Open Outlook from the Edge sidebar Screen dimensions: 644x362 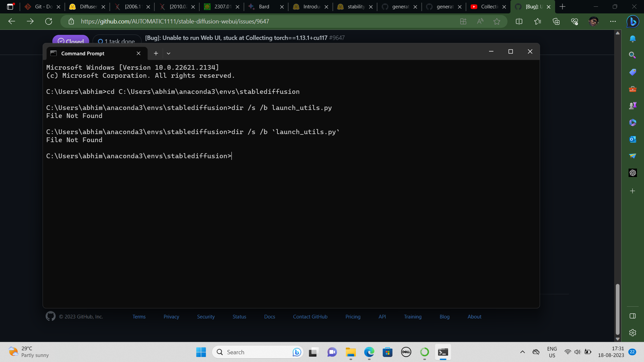(633, 139)
